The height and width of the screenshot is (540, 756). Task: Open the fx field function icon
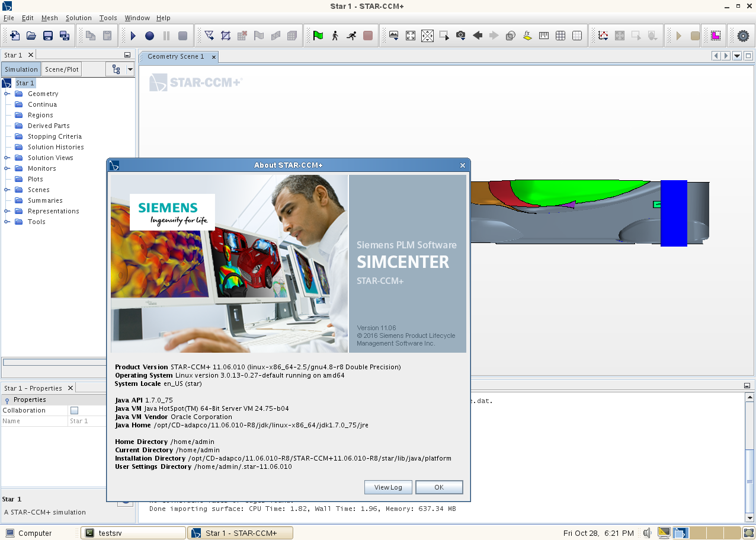527,36
